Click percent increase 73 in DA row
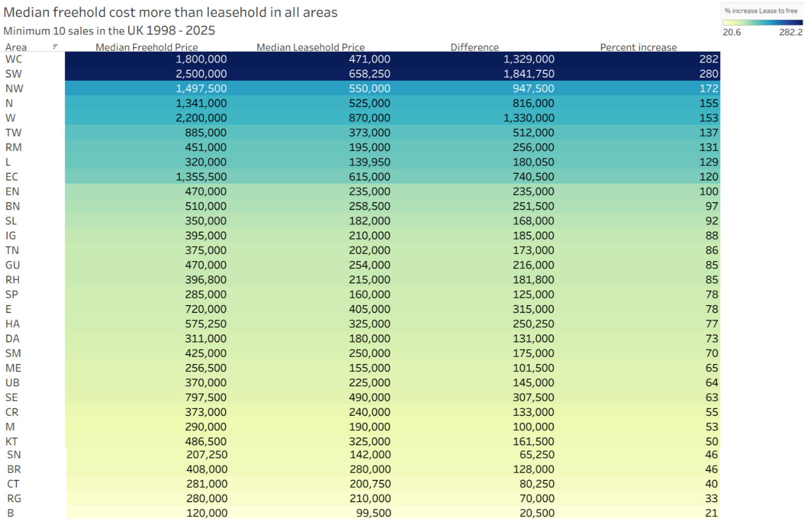Screen dimensions: 812x527 (x=712, y=339)
